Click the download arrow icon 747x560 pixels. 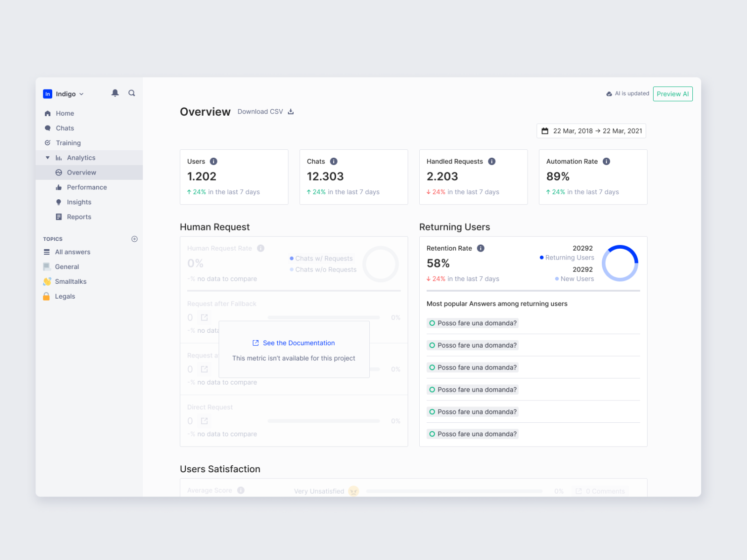pyautogui.click(x=290, y=112)
